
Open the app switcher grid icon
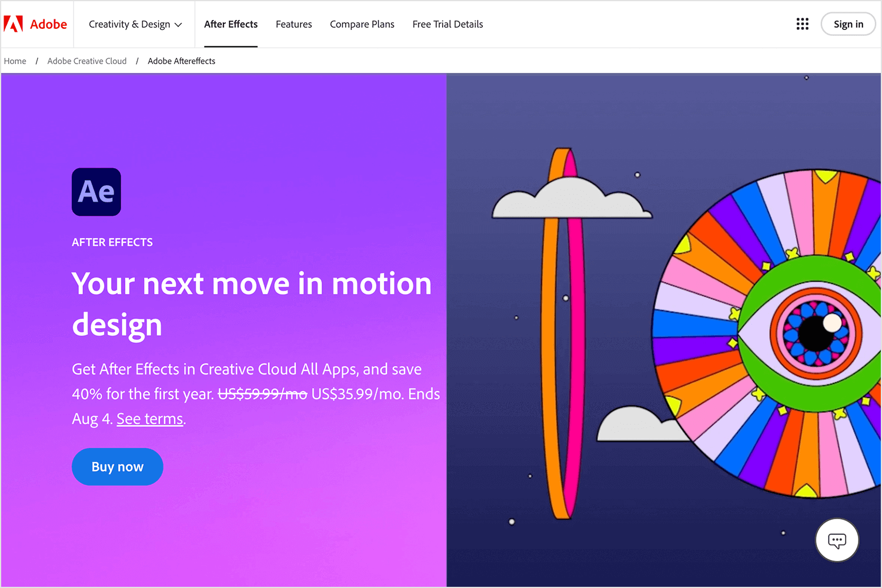click(x=803, y=24)
